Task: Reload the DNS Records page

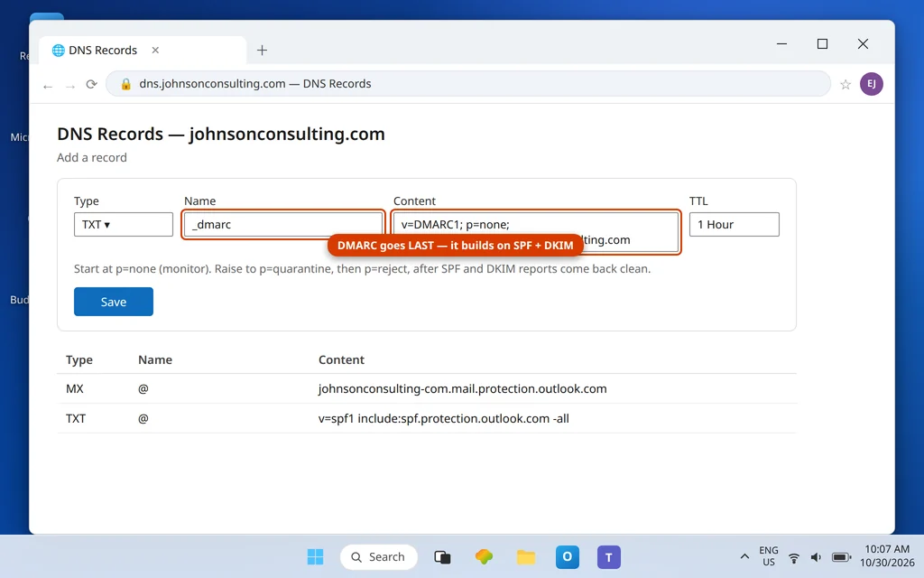Action: tap(91, 84)
